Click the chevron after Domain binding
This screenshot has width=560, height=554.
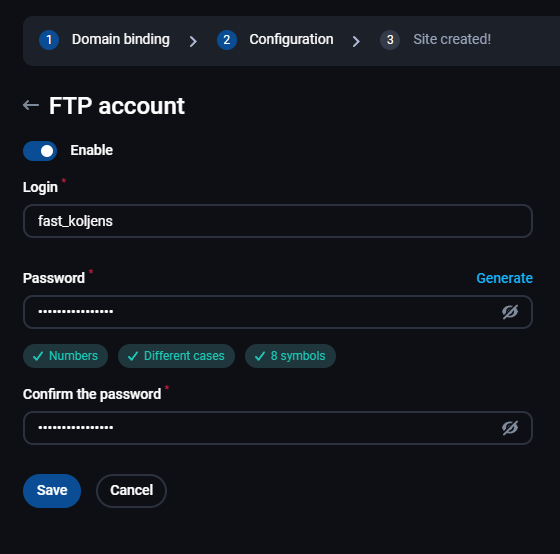193,41
